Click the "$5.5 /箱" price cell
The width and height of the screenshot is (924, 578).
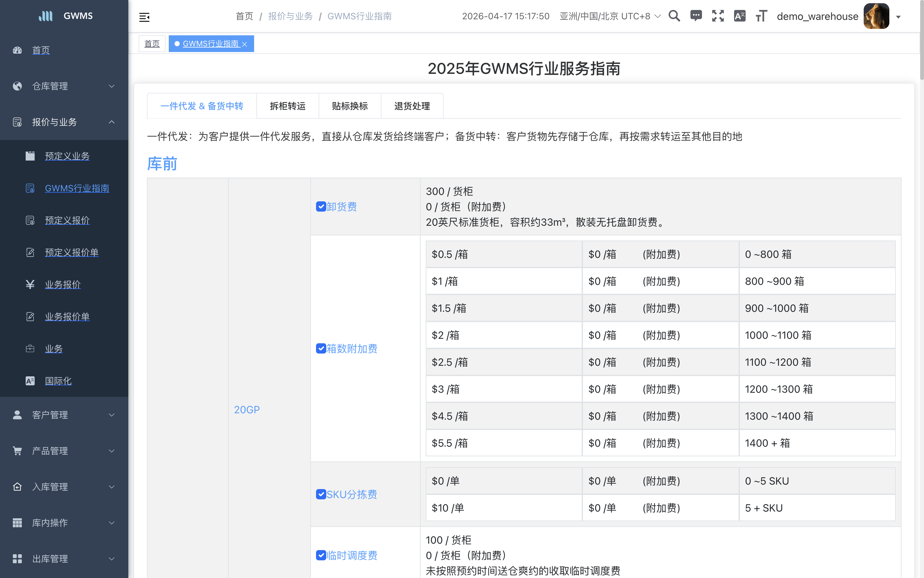pyautogui.click(x=504, y=443)
